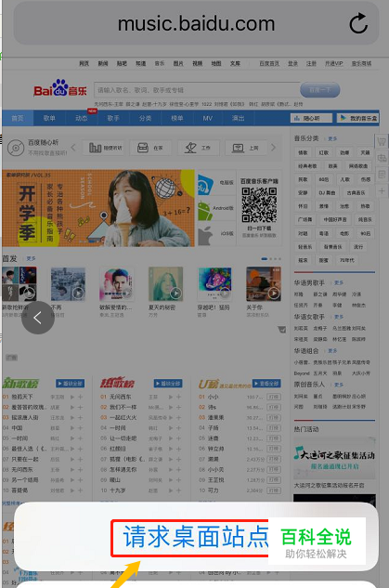This screenshot has height=588, width=389.
Task: Show previous 随心听 channels with left chevron
Action: [73, 148]
